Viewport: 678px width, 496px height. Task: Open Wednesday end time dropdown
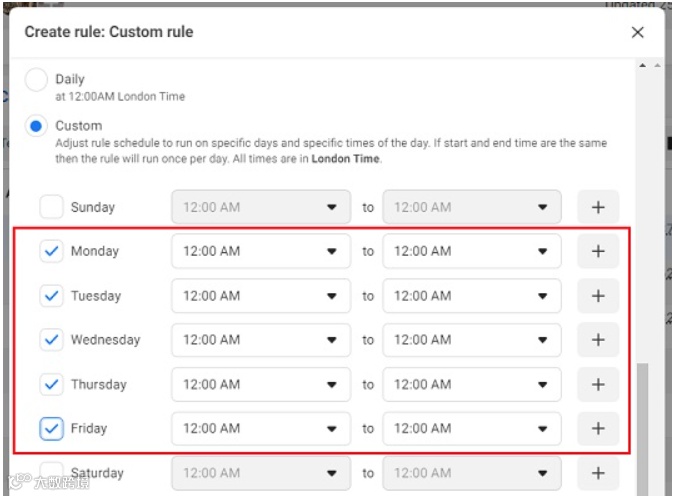click(471, 340)
